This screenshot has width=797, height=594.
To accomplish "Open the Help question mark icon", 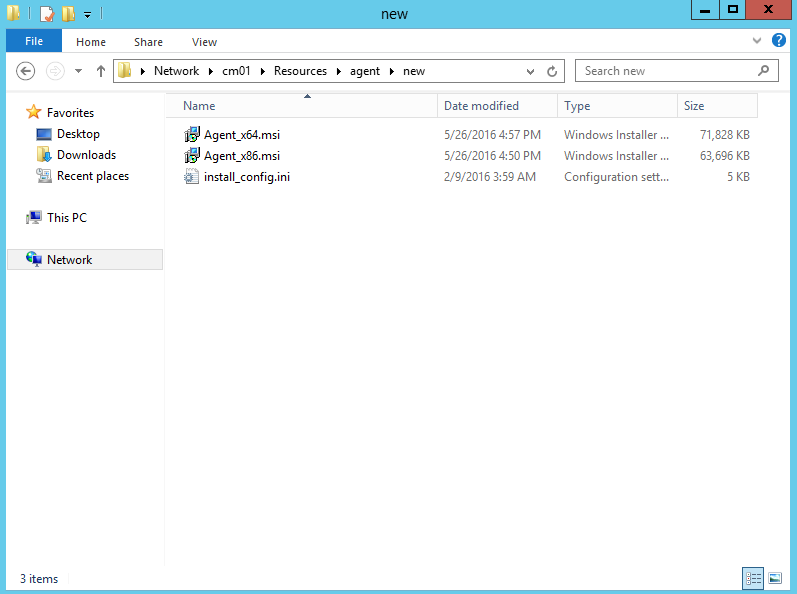I will point(779,41).
